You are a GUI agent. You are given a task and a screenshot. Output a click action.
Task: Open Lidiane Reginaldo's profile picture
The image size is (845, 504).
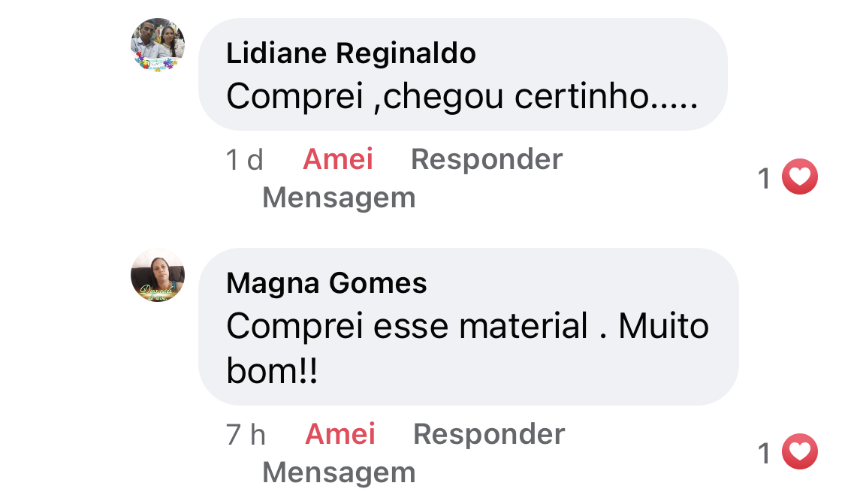point(158,45)
